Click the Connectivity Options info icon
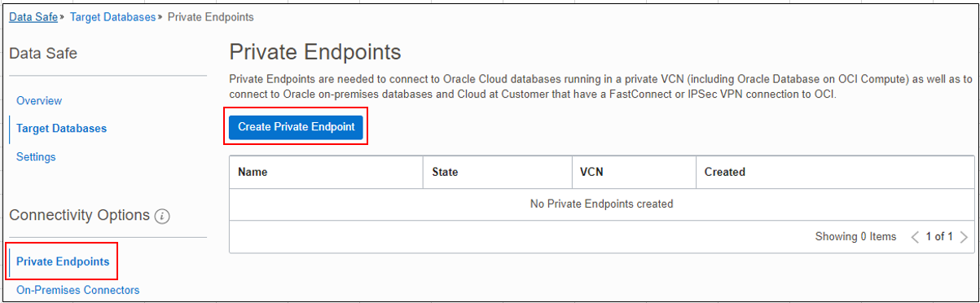 click(162, 217)
